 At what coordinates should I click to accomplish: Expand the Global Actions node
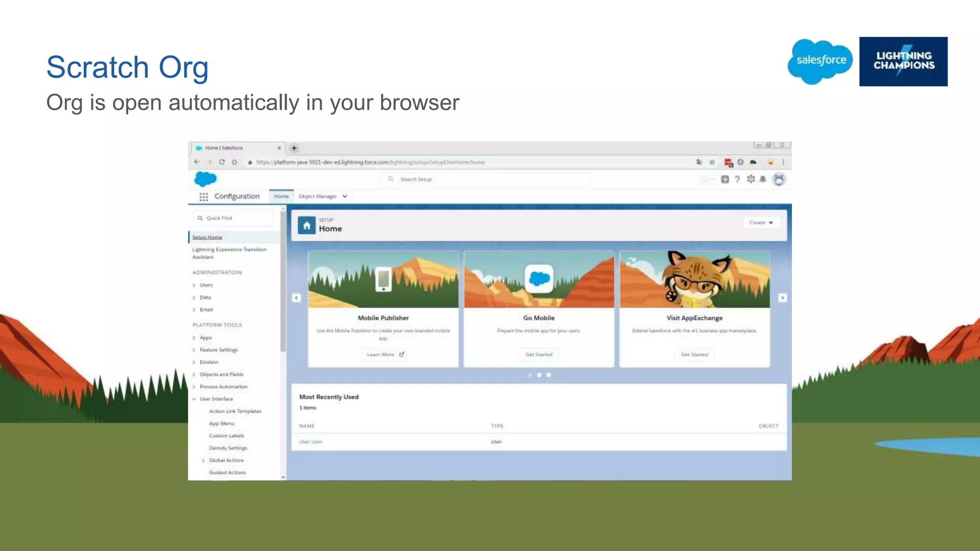click(203, 461)
